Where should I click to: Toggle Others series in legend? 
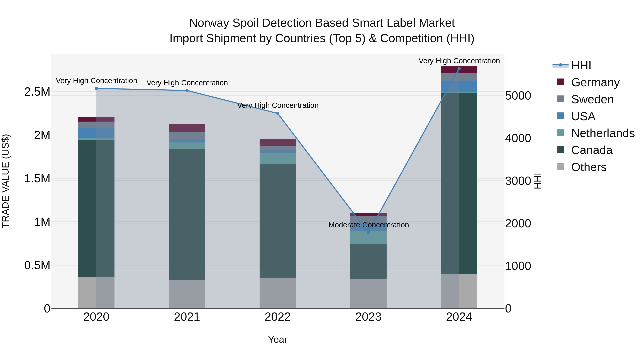point(582,167)
